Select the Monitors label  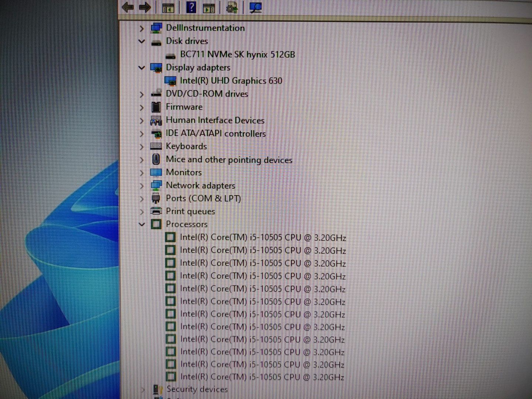coord(184,172)
